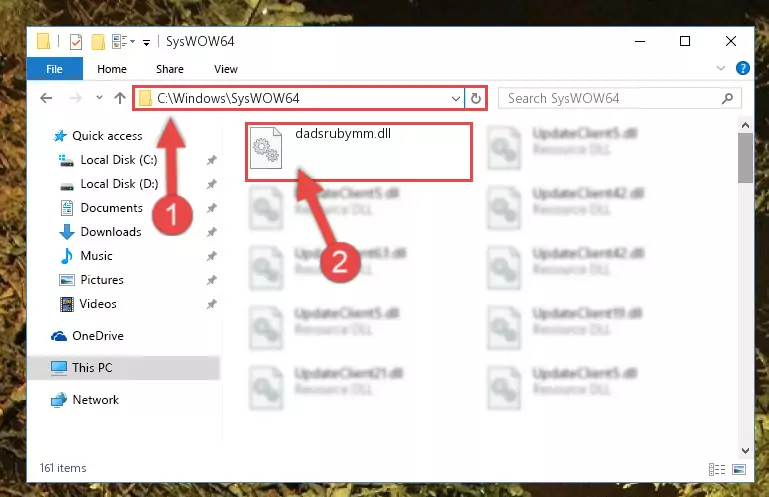Click the file list scroll down arrow

pos(745,450)
